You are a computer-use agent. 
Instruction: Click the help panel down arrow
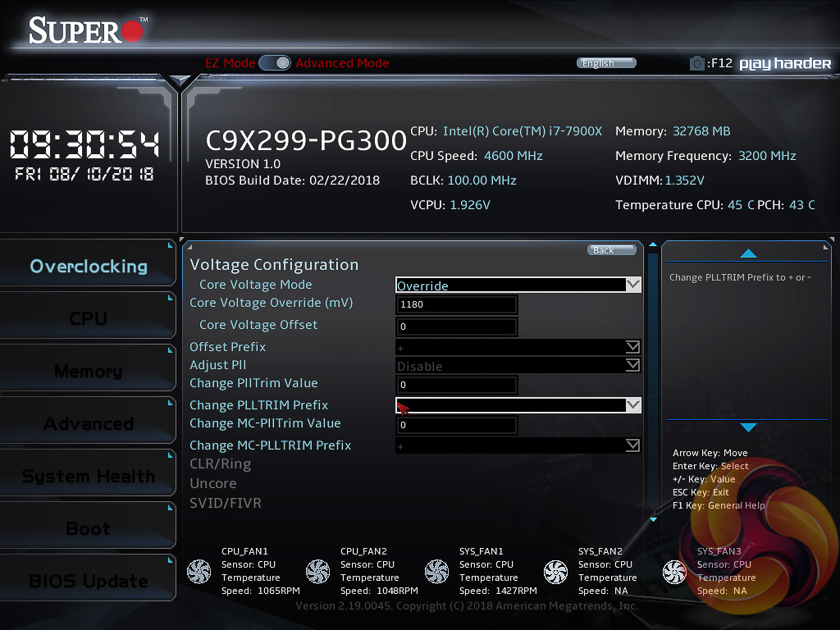[x=748, y=427]
